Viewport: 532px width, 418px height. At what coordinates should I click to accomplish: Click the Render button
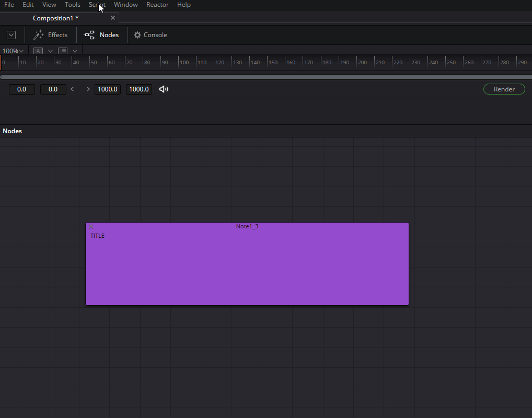coord(504,89)
